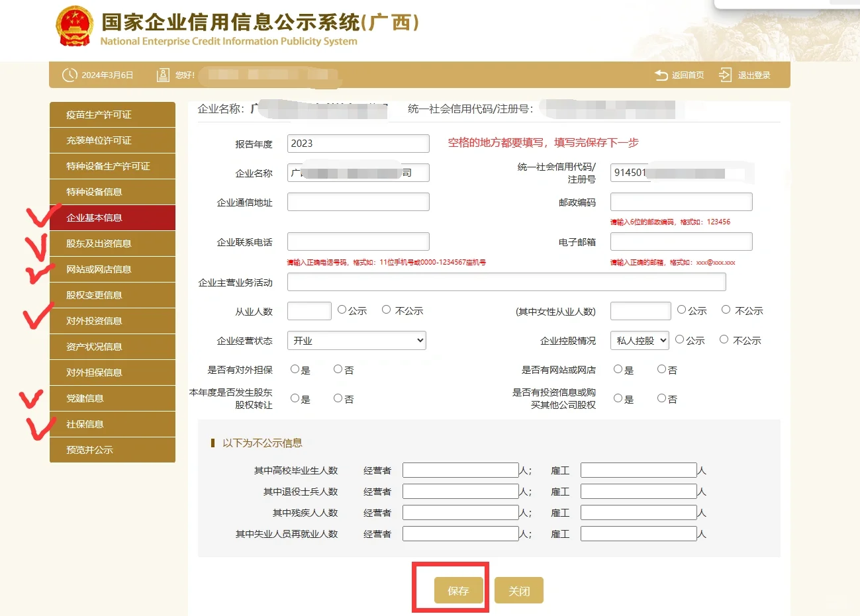Expand the 企业控股情况 dropdown showing 私人控股

pyautogui.click(x=640, y=341)
